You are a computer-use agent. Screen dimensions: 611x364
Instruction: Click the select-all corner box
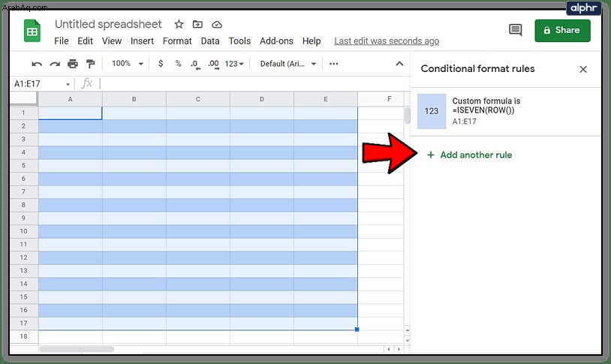[x=23, y=99]
